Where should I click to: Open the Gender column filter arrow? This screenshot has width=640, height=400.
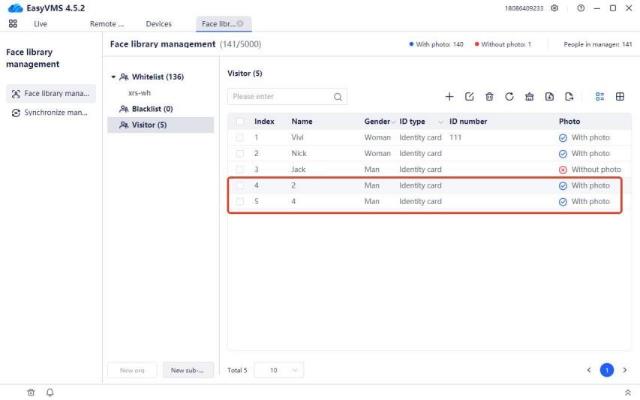(394, 121)
